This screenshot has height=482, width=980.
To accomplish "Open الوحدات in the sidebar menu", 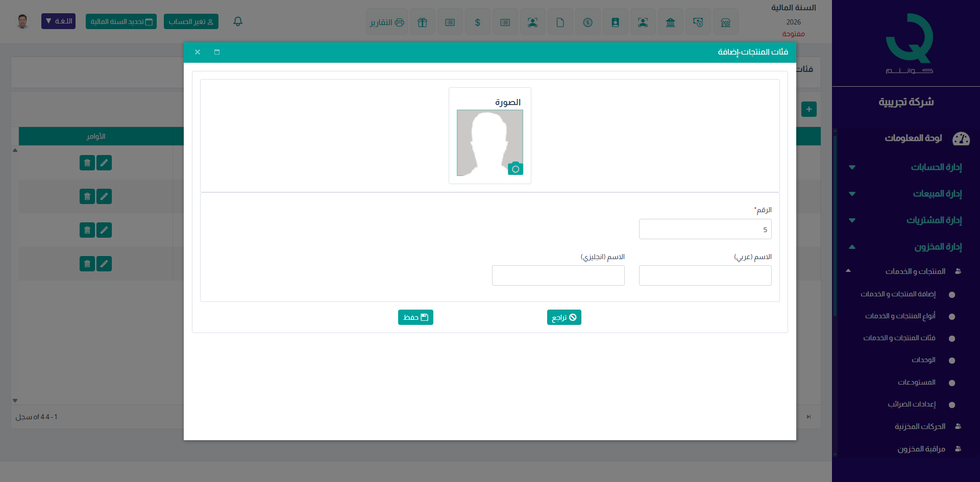I will (x=923, y=360).
